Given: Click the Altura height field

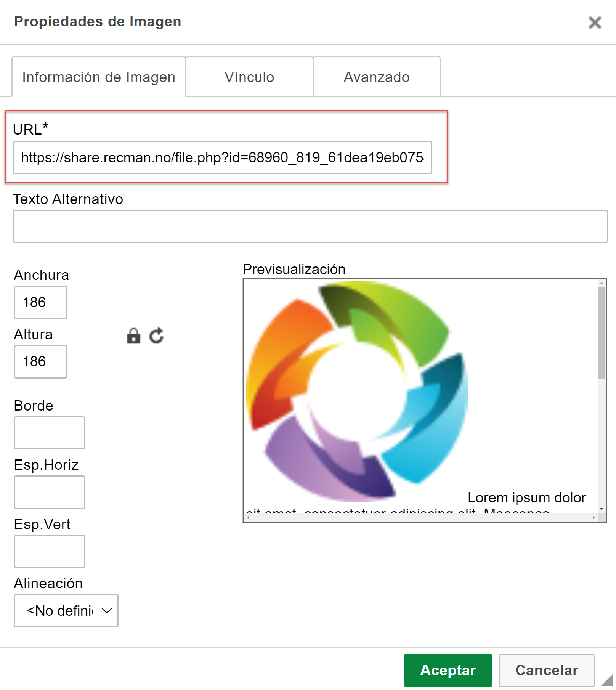Looking at the screenshot, I should [x=40, y=362].
